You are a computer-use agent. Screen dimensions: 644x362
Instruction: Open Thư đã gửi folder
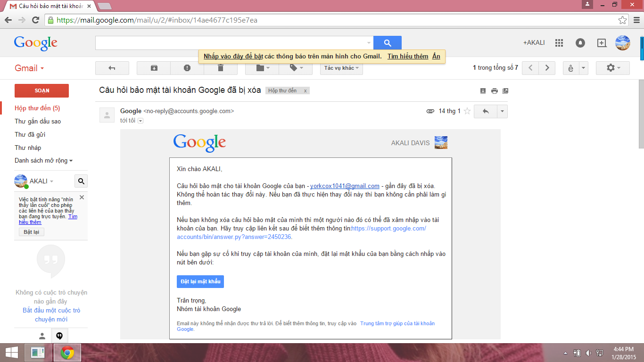[x=30, y=134]
